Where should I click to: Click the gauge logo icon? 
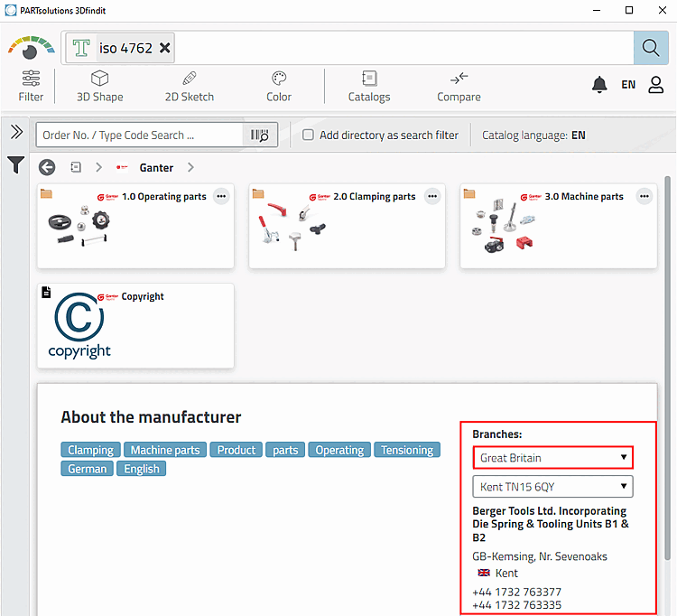31,48
